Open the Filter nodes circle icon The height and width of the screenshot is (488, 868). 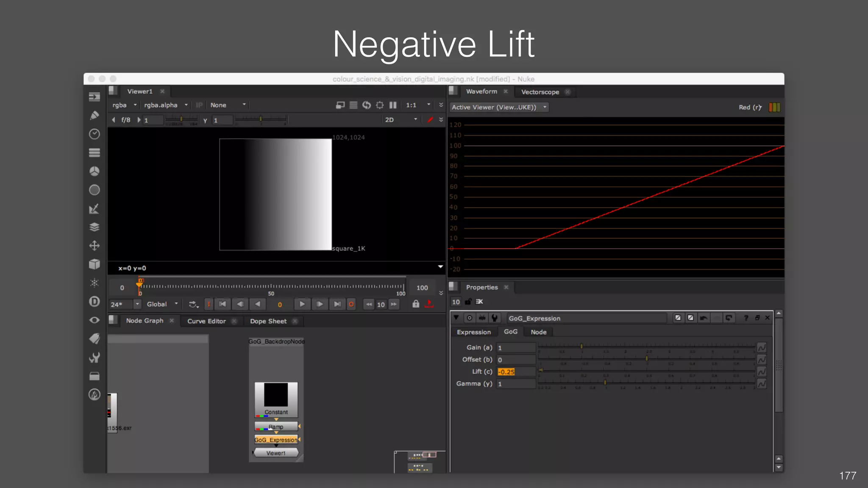(94, 190)
